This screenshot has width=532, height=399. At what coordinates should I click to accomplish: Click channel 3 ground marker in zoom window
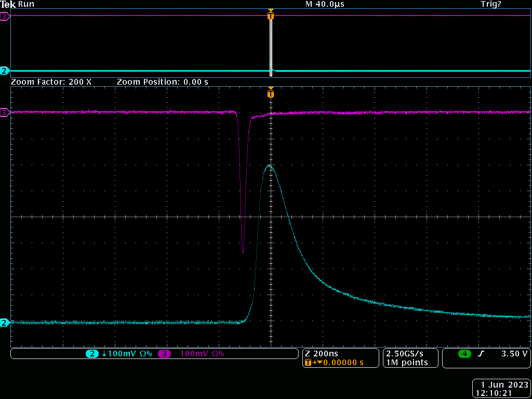pos(5,112)
